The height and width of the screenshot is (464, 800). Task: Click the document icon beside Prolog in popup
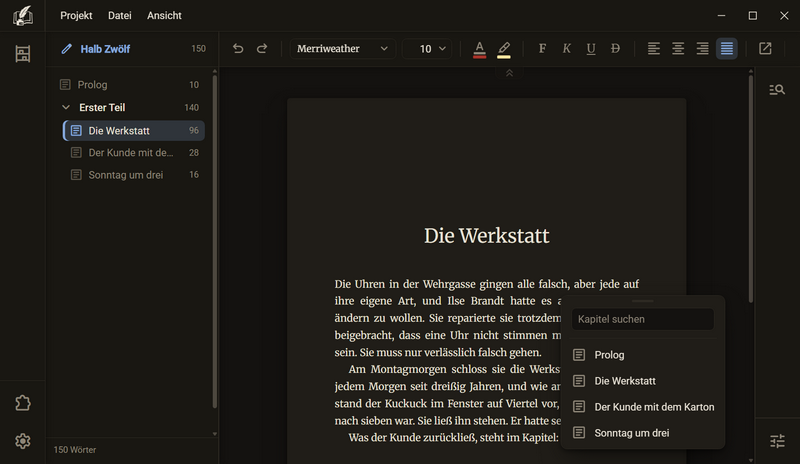(579, 355)
